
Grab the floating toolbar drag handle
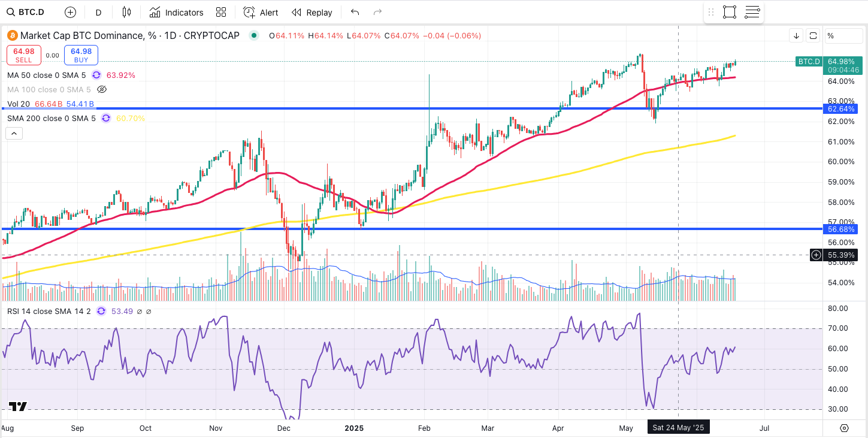[711, 12]
